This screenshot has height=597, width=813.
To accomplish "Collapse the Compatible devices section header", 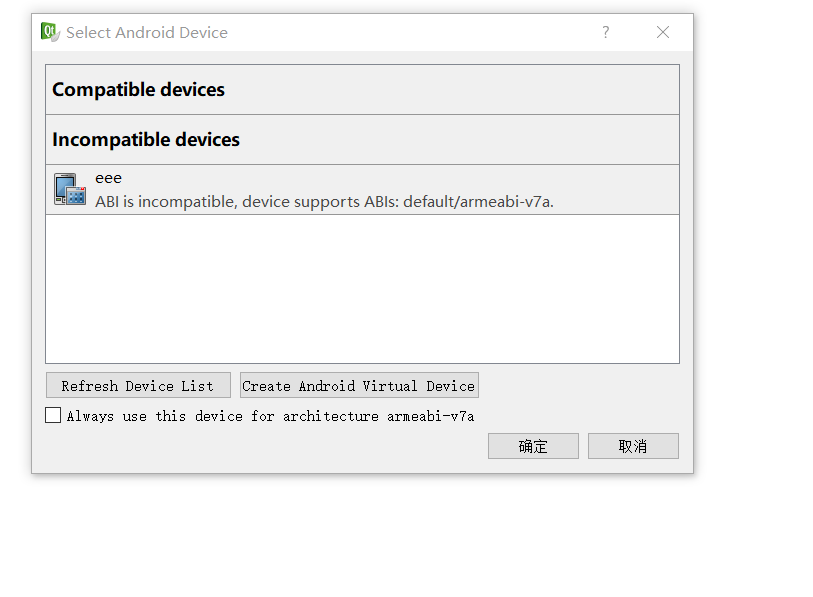I will pos(362,90).
